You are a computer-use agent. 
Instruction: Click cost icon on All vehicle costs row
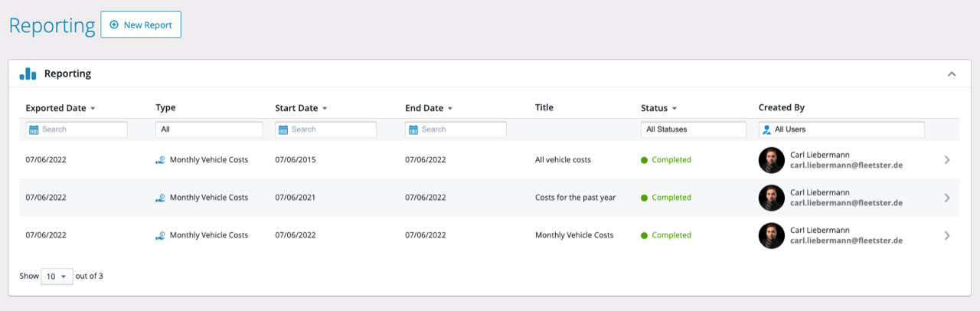[x=160, y=160]
